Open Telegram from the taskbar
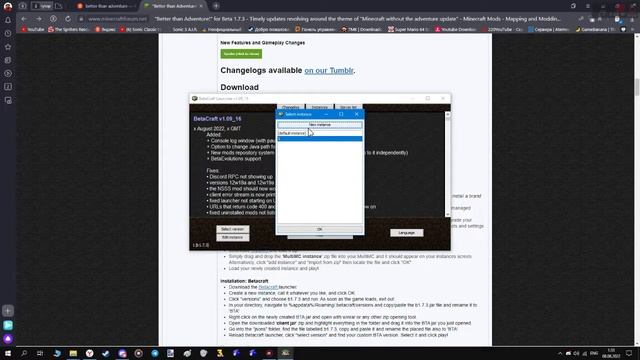Viewport: 640px width, 360px height. tap(155, 353)
